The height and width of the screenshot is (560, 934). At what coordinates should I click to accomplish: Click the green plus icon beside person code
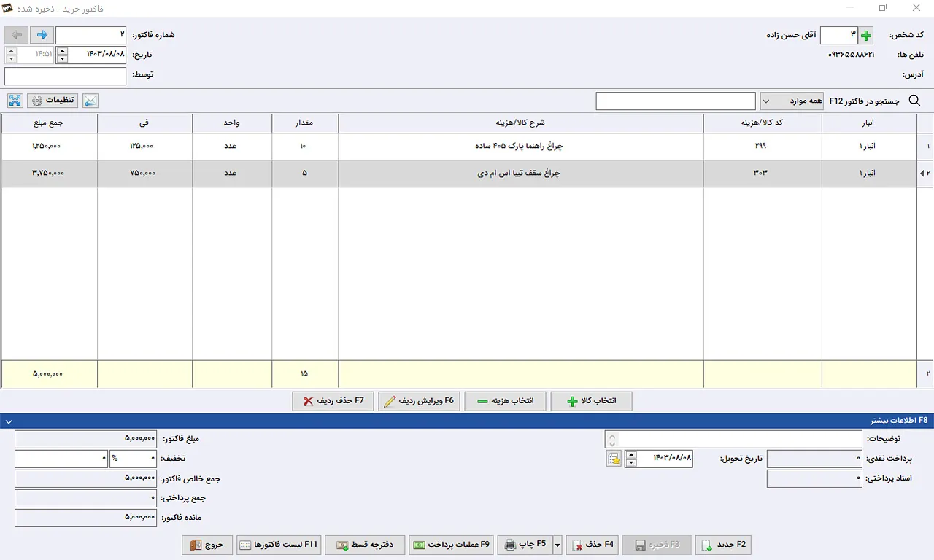(865, 35)
